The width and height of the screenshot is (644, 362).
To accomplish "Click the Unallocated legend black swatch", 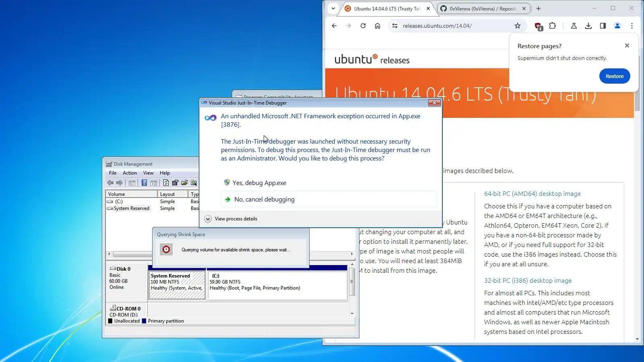I will pyautogui.click(x=110, y=321).
